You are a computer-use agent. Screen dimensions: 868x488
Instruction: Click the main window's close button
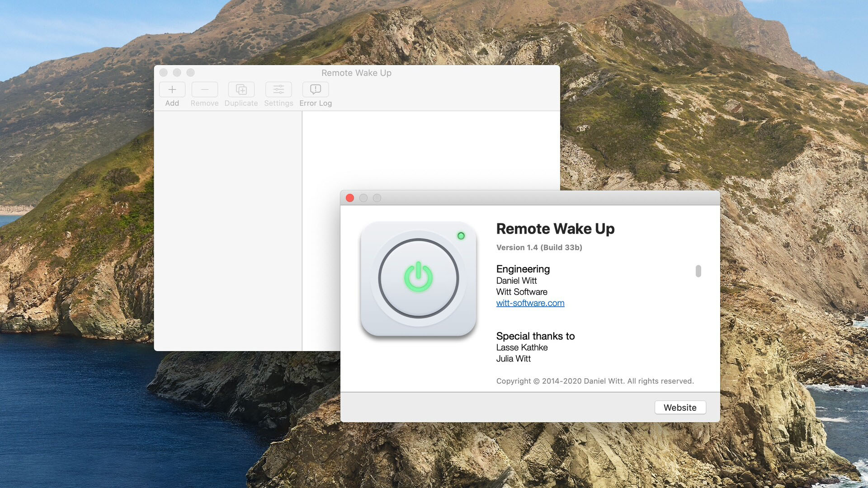click(x=164, y=72)
